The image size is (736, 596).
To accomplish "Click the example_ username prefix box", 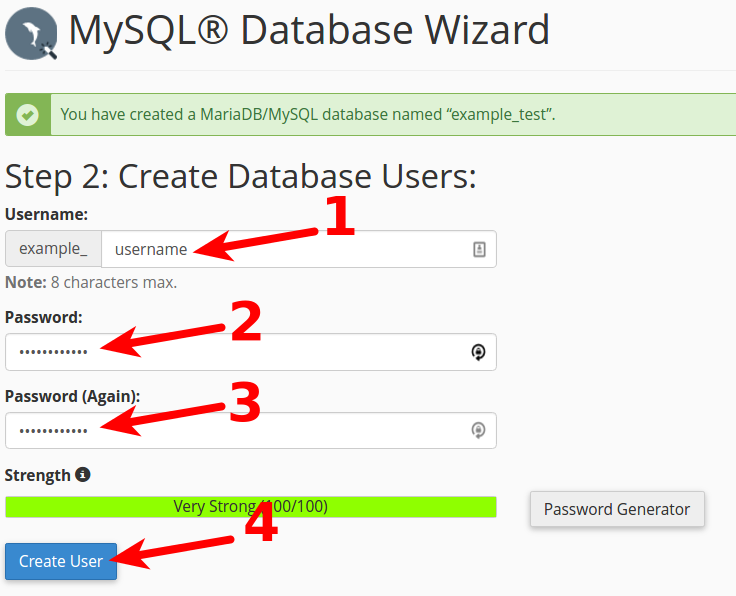I will click(x=53, y=250).
